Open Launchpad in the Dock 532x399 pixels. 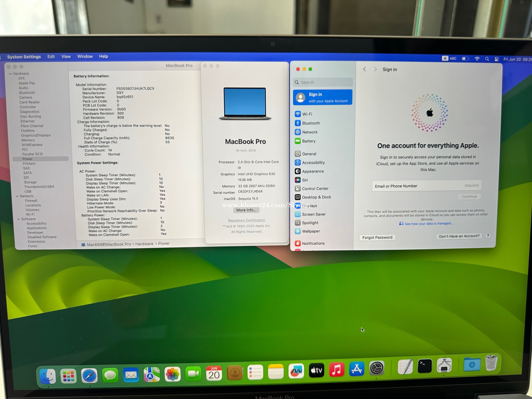(x=68, y=376)
